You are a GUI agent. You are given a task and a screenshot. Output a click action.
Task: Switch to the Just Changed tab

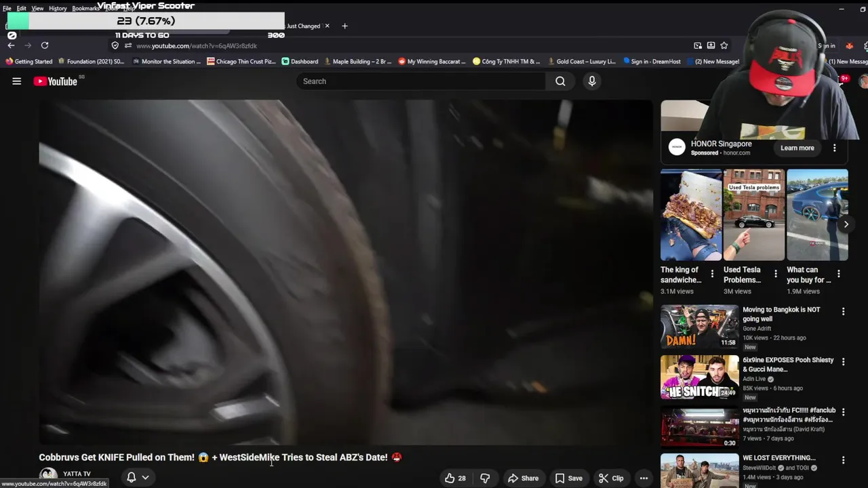303,26
